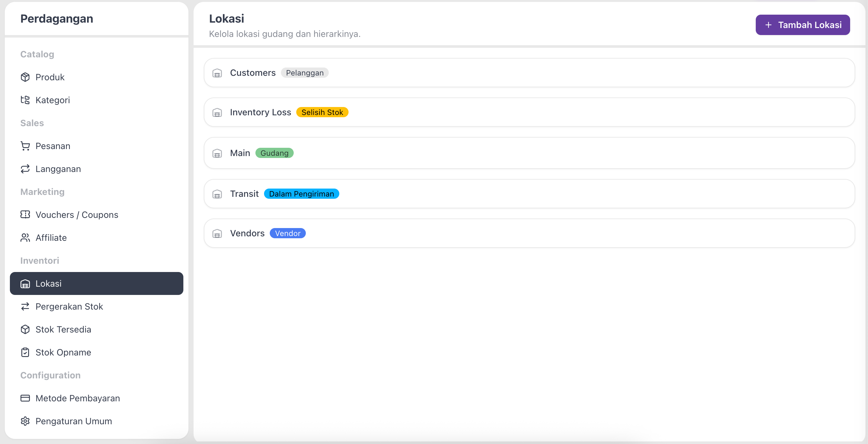This screenshot has width=868, height=444.
Task: Click warehouse icon beside Transit location
Action: click(217, 194)
